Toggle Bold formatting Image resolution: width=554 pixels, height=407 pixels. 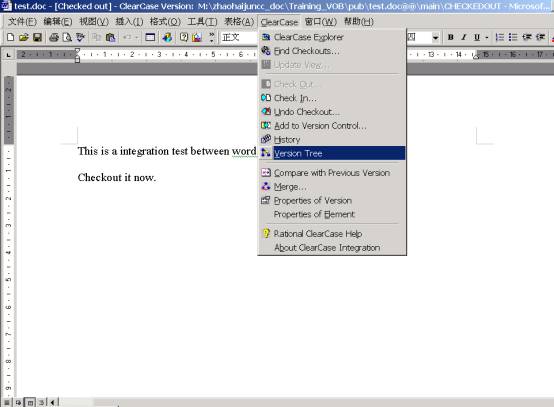click(x=450, y=37)
